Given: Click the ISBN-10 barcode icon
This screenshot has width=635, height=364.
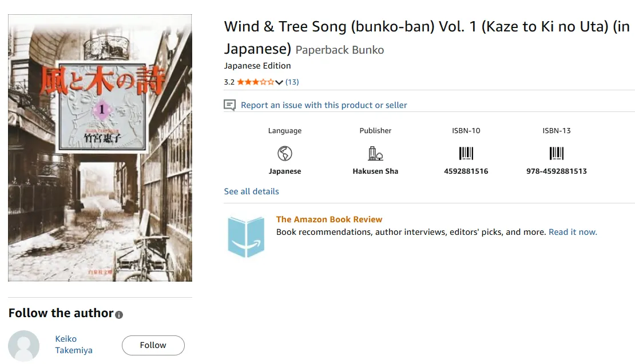Looking at the screenshot, I should point(466,153).
